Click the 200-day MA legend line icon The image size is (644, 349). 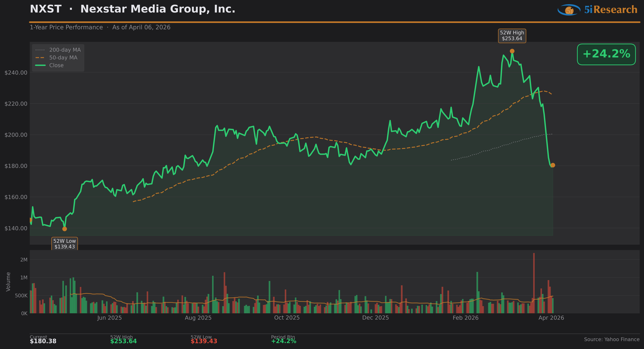pyautogui.click(x=40, y=50)
